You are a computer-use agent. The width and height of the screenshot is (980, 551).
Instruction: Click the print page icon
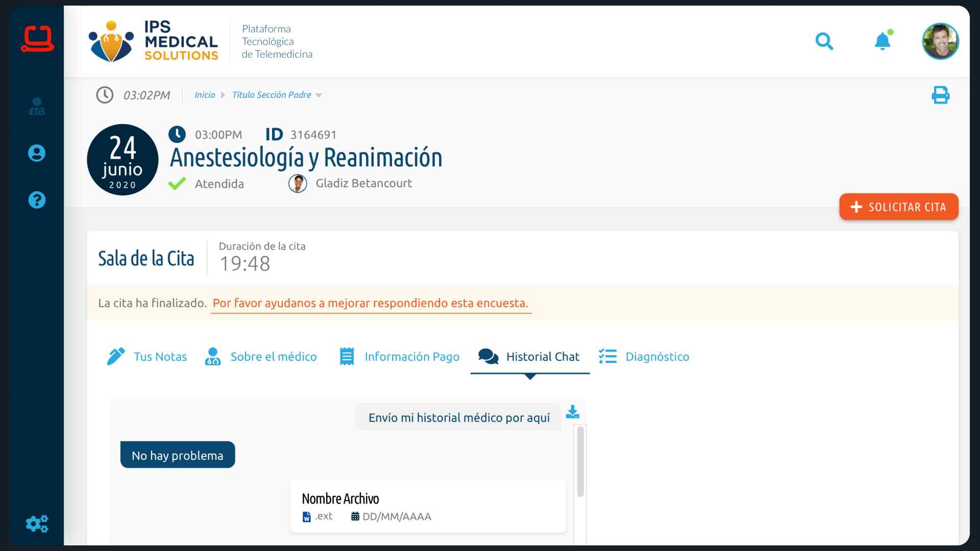click(x=940, y=95)
